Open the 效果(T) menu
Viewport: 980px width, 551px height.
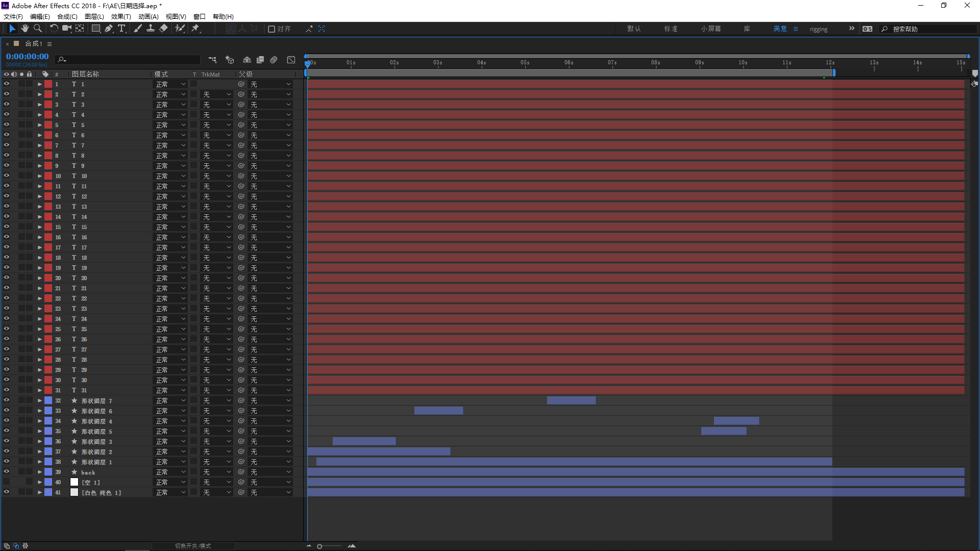121,17
